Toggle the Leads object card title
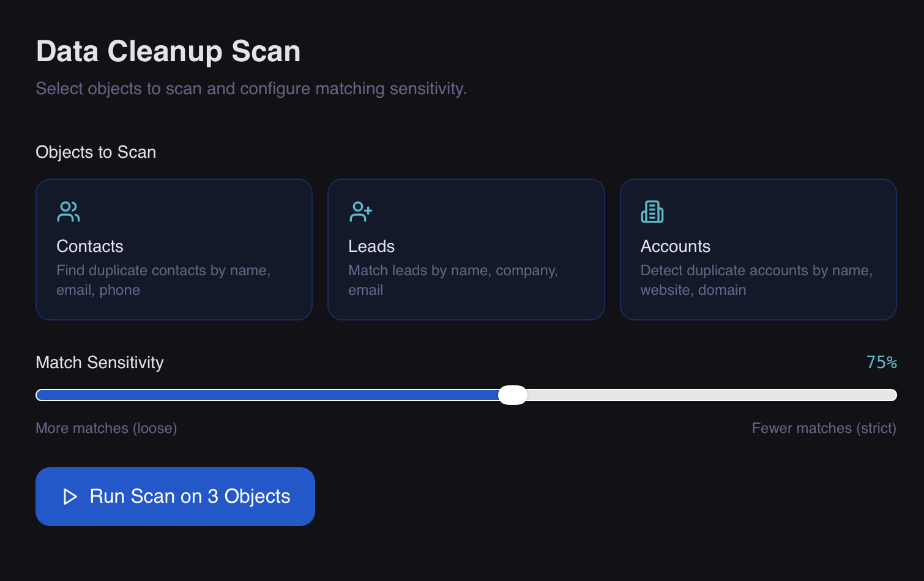 [371, 246]
